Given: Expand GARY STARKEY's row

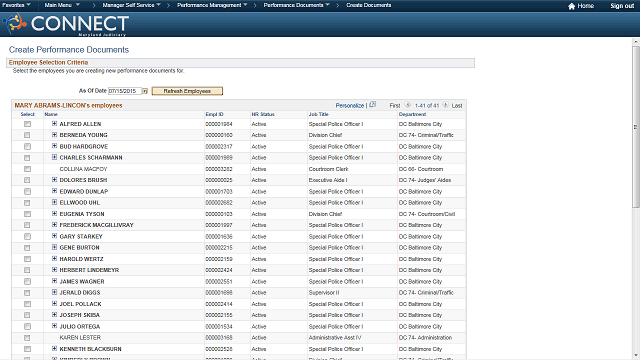Looking at the screenshot, I should pyautogui.click(x=54, y=236).
